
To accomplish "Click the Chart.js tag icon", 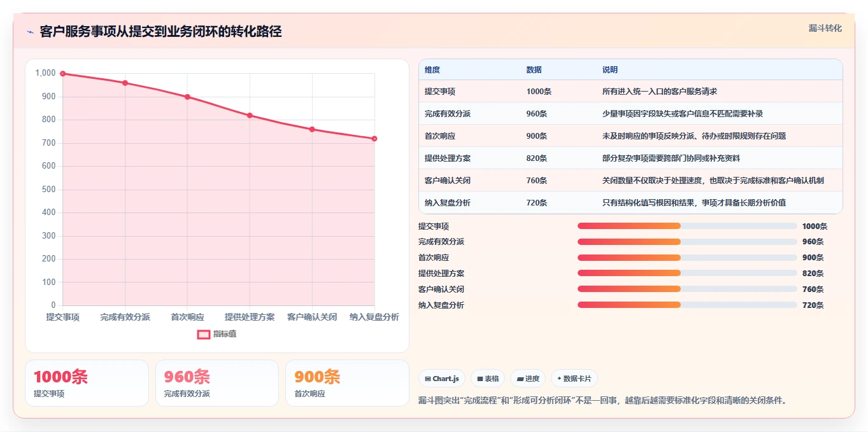I will pyautogui.click(x=428, y=379).
